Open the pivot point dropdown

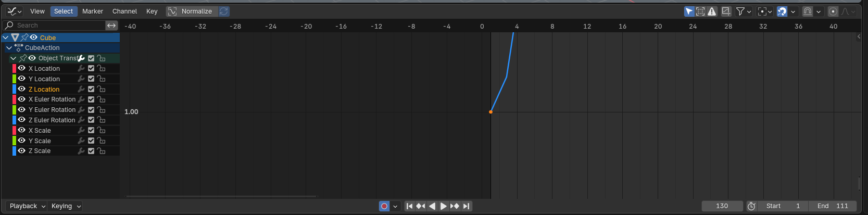click(x=765, y=11)
